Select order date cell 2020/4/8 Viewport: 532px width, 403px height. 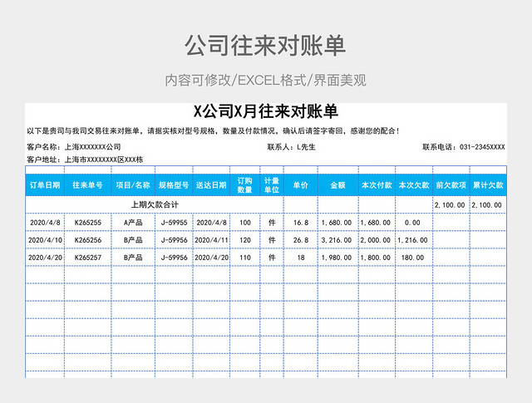coord(45,223)
